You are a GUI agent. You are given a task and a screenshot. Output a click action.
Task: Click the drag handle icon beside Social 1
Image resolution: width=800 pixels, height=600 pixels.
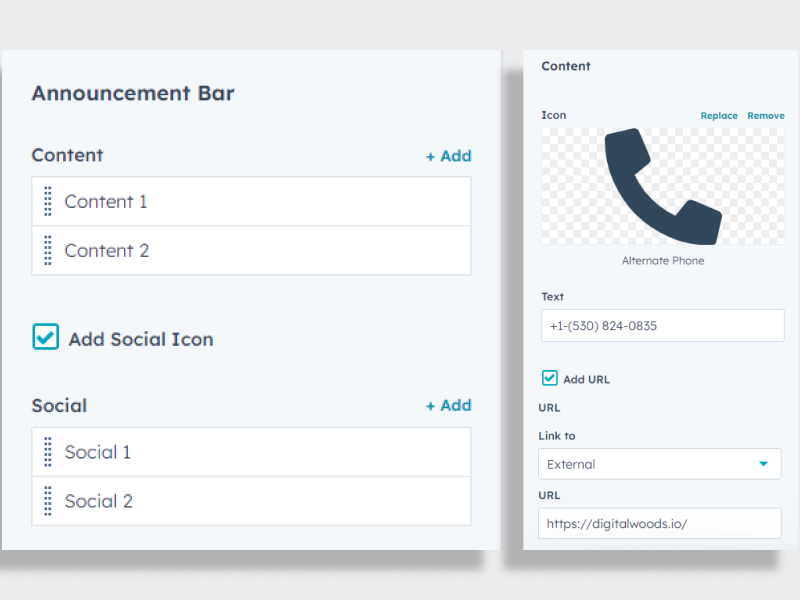(46, 452)
